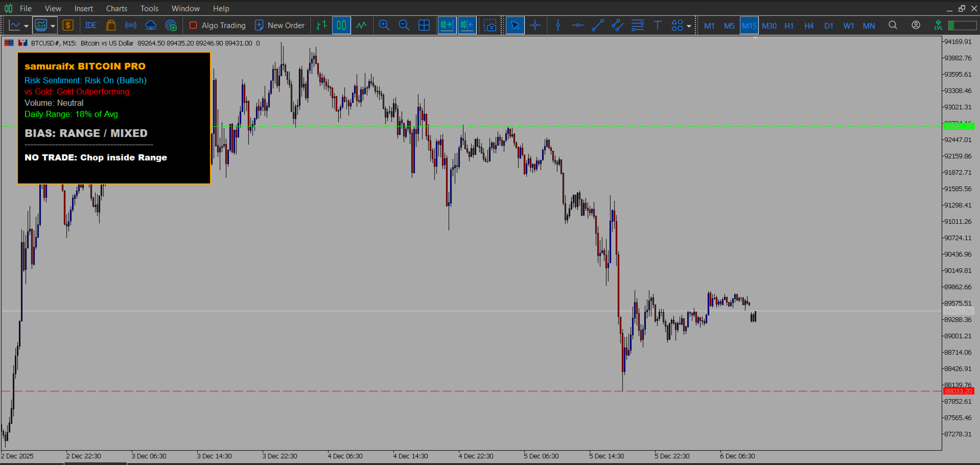The width and height of the screenshot is (980, 465).
Task: Select the trendline drawing tool
Action: (x=598, y=25)
